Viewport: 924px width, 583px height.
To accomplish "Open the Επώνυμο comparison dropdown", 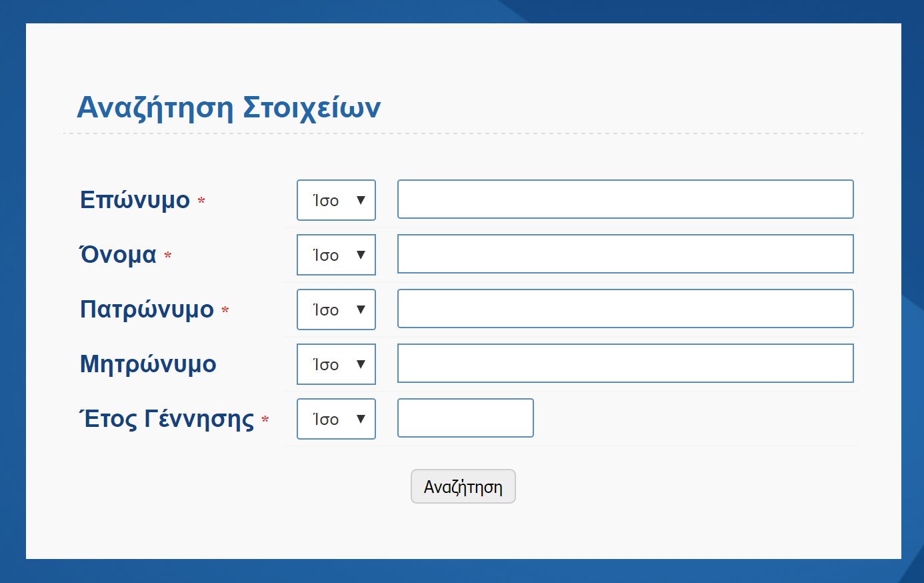I will 336,200.
